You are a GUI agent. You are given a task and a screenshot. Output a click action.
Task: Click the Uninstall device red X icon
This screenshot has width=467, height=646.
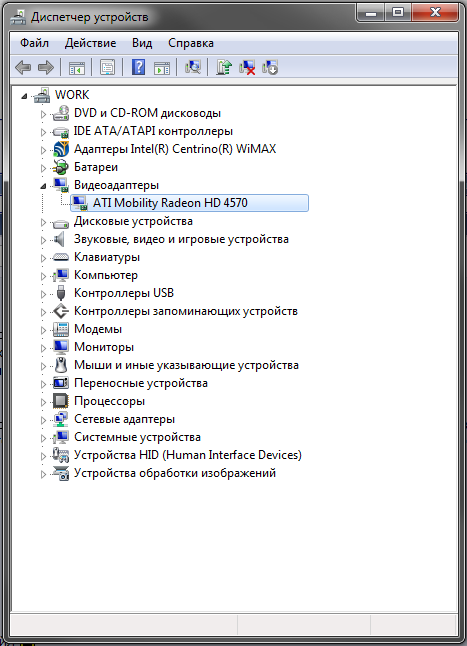[x=247, y=67]
